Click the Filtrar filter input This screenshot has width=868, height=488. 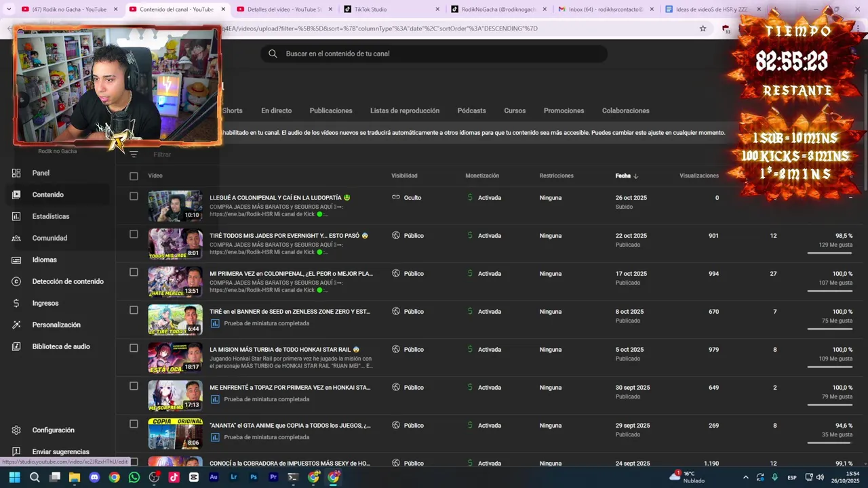tap(162, 155)
